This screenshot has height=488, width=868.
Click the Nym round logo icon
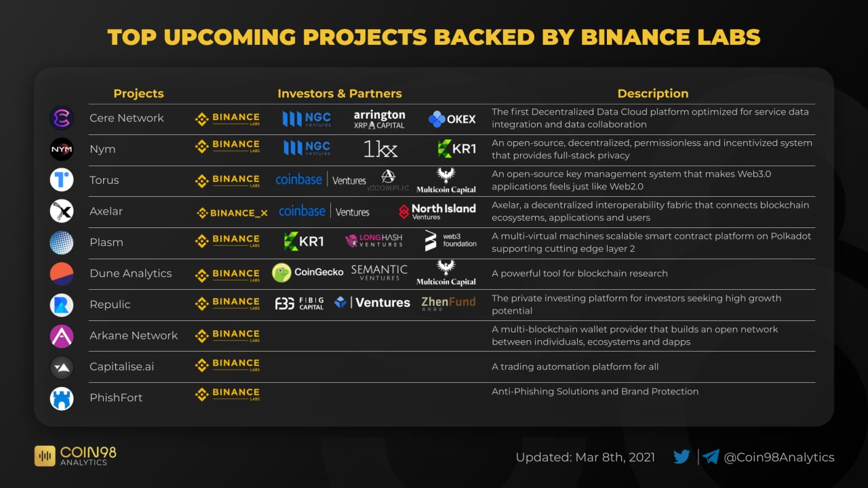62,149
